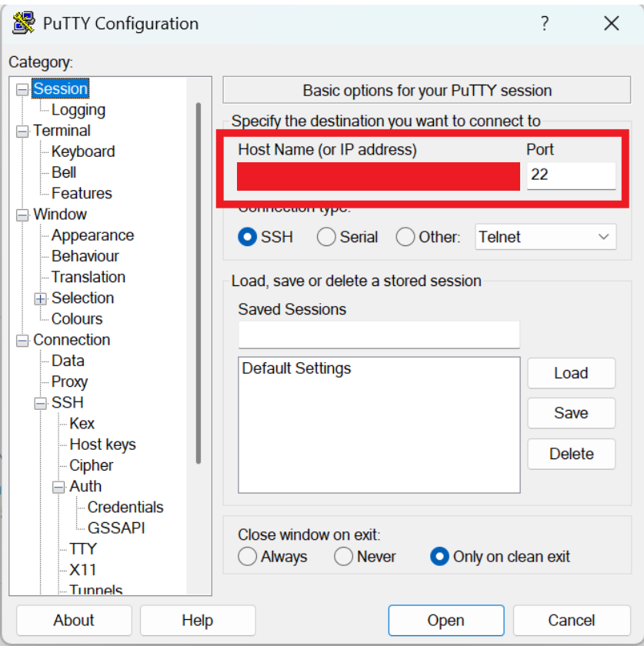Expand the Selection tree node
The width and height of the screenshot is (644, 646).
click(40, 298)
